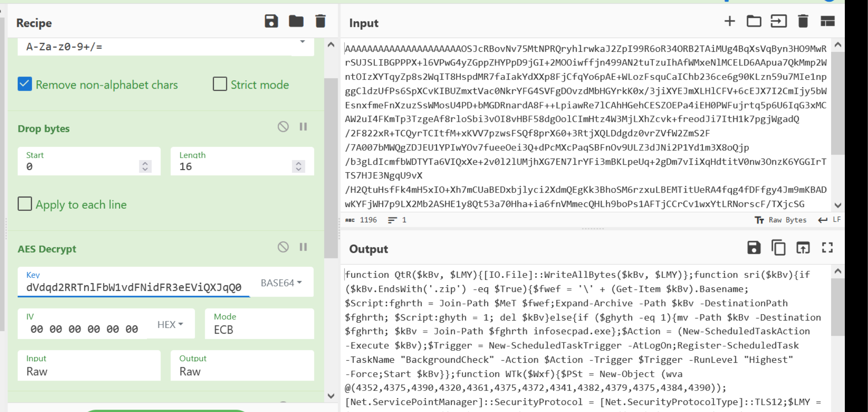Change Key format from BASE64

pos(281,283)
